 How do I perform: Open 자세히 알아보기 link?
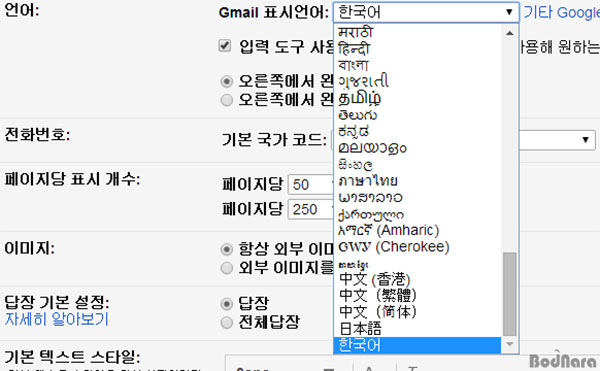point(57,319)
